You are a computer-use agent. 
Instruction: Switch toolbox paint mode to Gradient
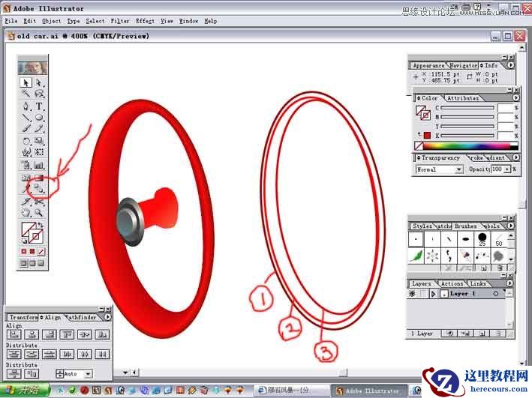pos(32,252)
